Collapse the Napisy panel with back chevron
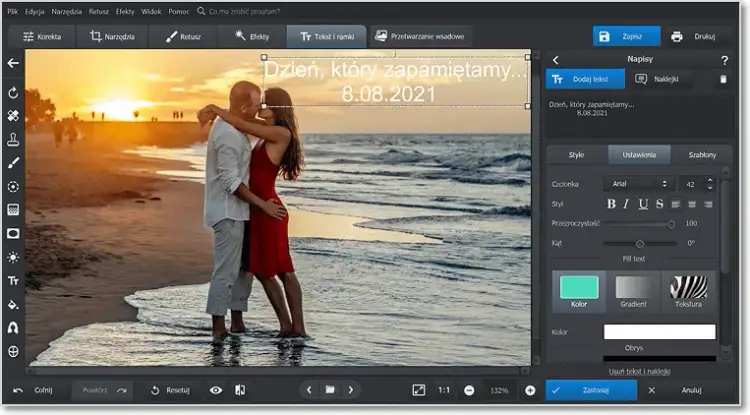Viewport: 750px width, 415px height. coord(556,60)
